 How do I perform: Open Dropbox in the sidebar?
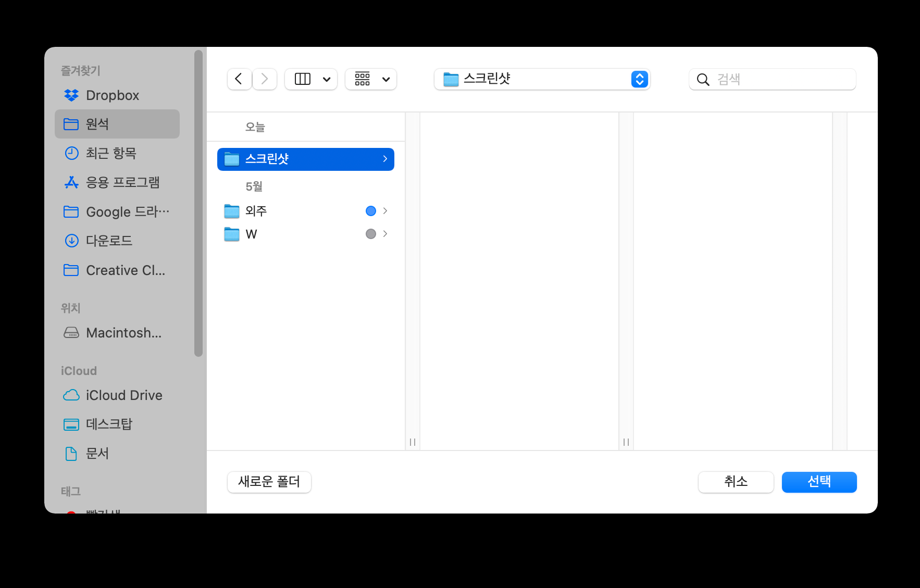point(117,95)
